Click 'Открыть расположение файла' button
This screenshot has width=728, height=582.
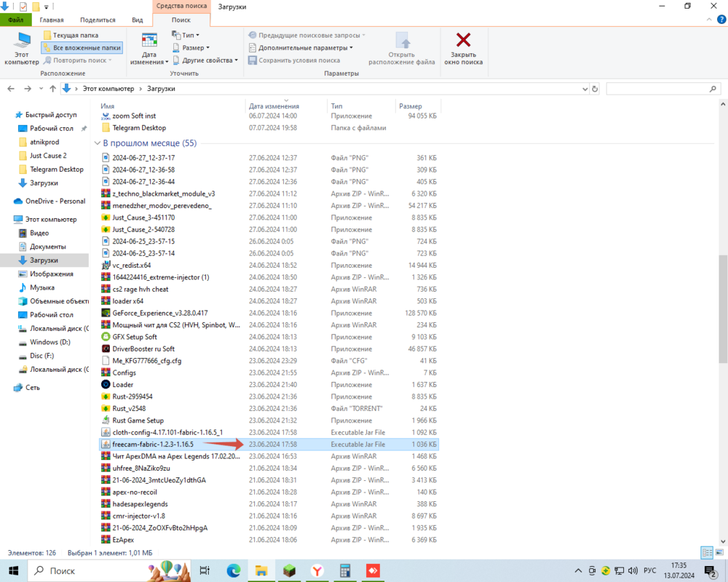pyautogui.click(x=402, y=48)
